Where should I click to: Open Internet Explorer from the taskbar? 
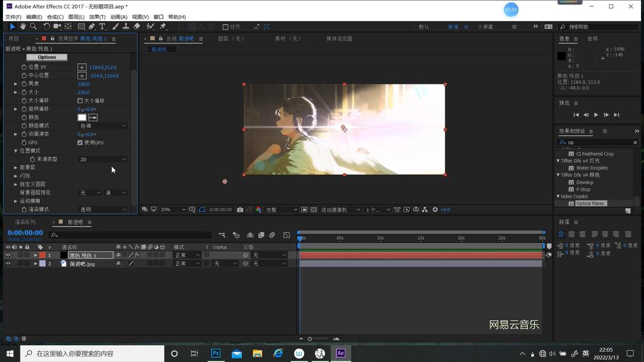278,354
